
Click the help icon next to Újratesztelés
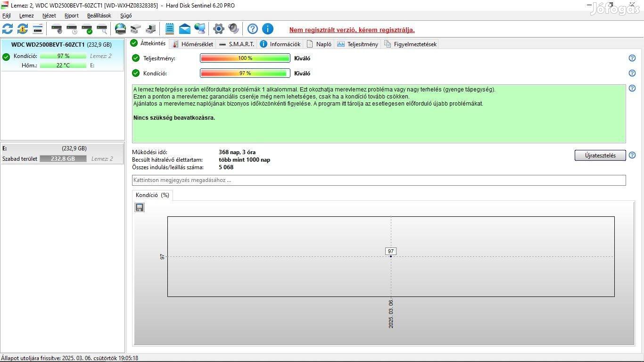(632, 155)
